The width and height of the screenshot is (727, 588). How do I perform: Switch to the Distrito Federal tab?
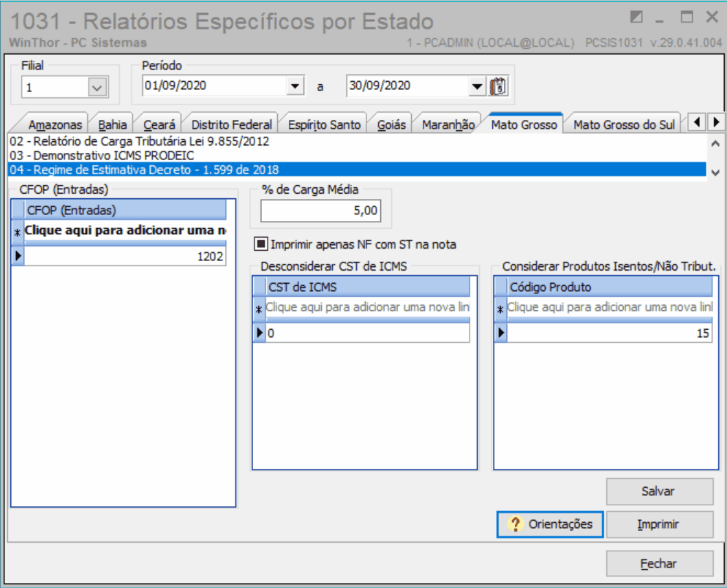click(231, 125)
